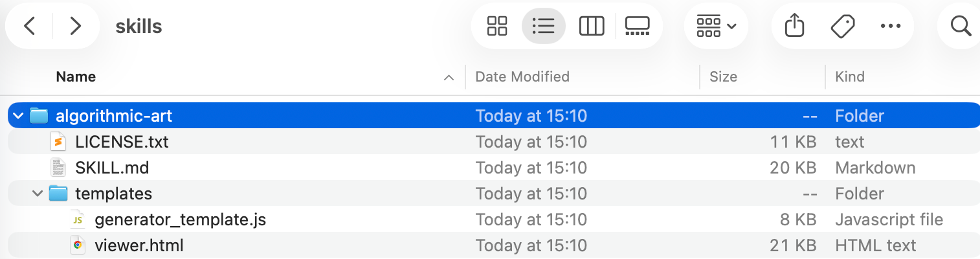The image size is (980, 259).
Task: Click the Markdown kind of SKILL.md
Action: [875, 168]
